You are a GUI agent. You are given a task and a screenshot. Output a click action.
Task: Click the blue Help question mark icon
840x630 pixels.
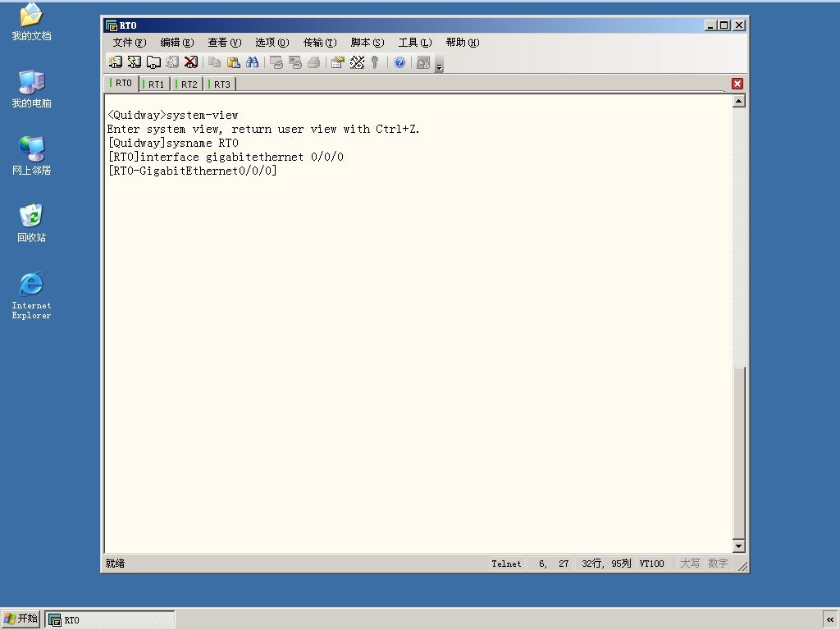(399, 62)
